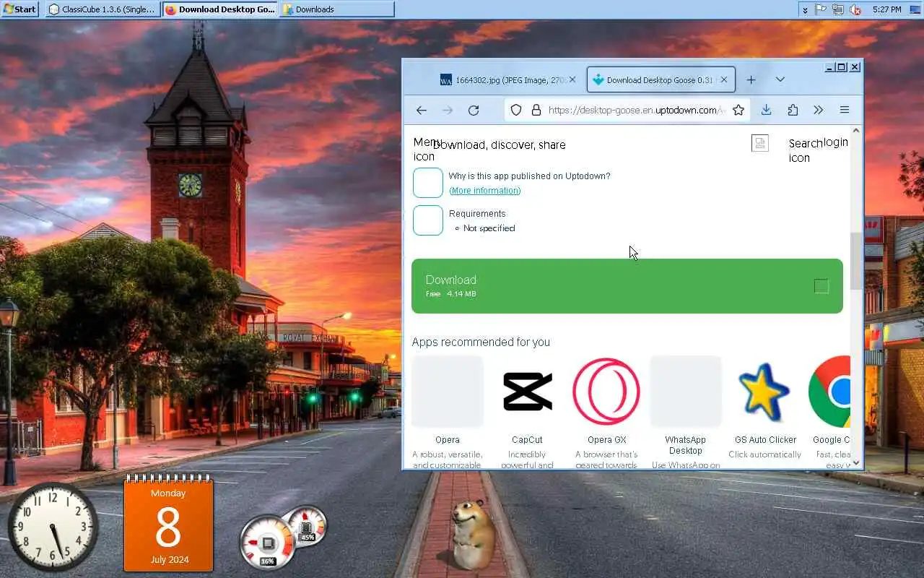Expand the list all tabs dropdown

coord(780,79)
